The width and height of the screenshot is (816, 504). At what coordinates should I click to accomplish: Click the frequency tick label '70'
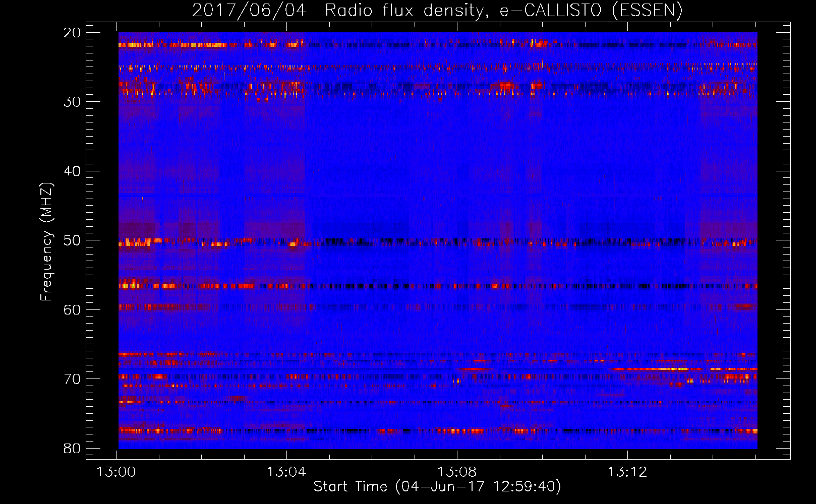pos(72,379)
